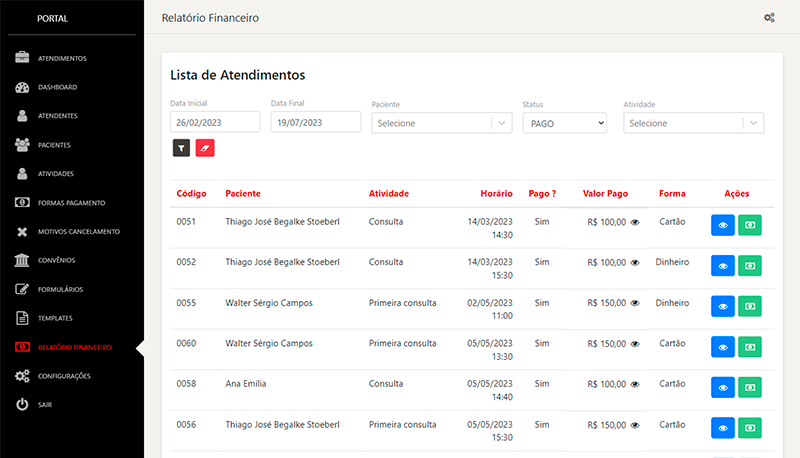Click Sair to log out

click(x=45, y=405)
